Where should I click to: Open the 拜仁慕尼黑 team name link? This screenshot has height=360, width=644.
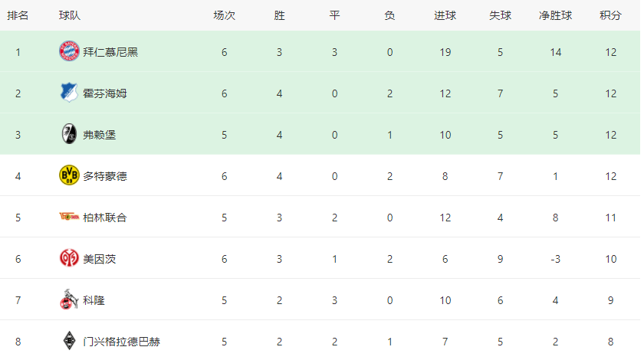[110, 52]
